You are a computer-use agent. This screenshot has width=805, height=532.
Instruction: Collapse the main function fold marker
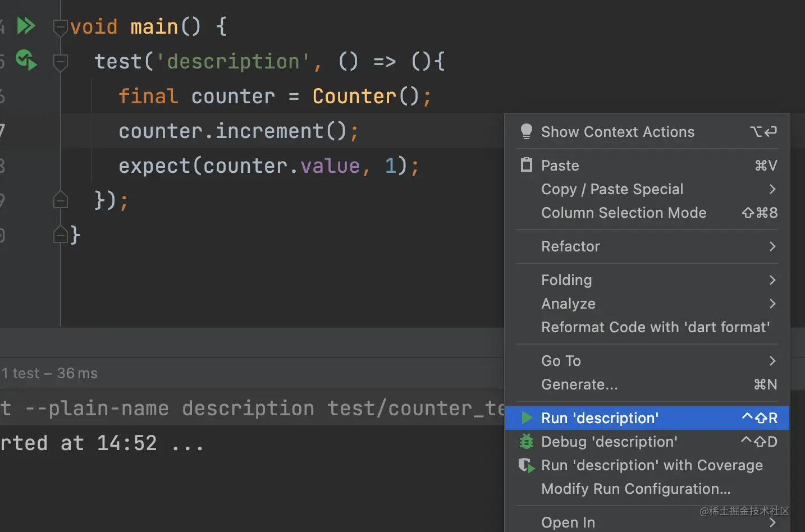click(60, 26)
